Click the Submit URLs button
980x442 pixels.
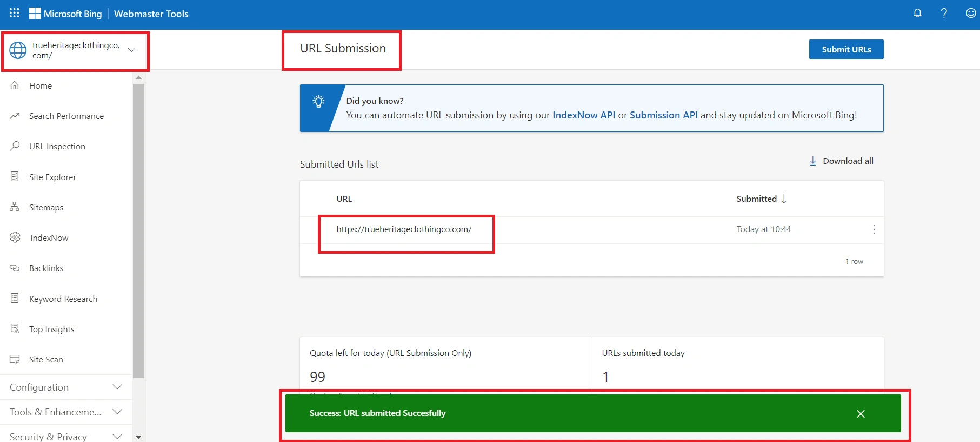[846, 49]
